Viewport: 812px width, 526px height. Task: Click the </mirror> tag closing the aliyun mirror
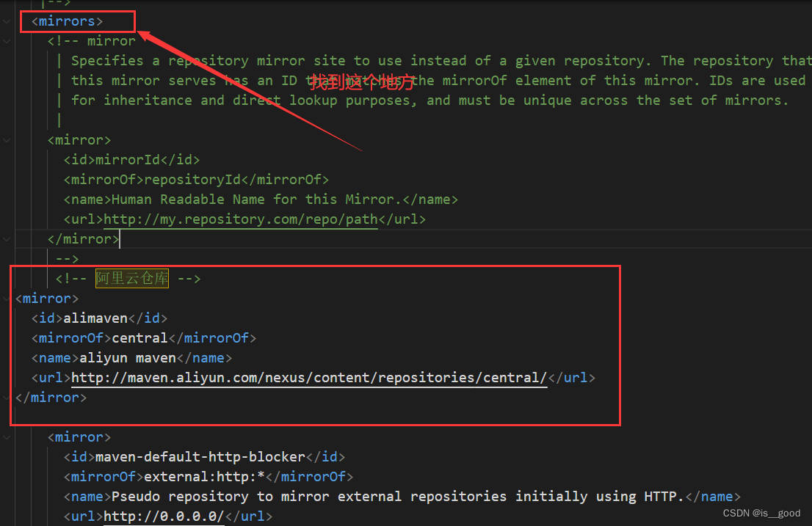pyautogui.click(x=51, y=397)
